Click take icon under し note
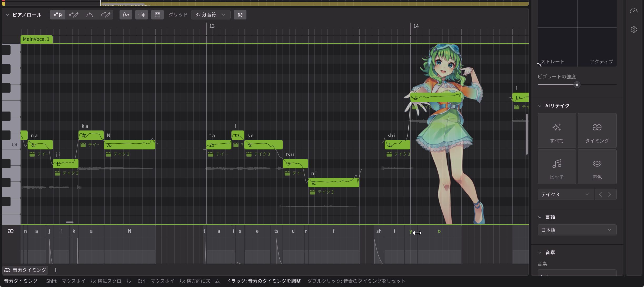The image size is (644, 287). click(389, 154)
